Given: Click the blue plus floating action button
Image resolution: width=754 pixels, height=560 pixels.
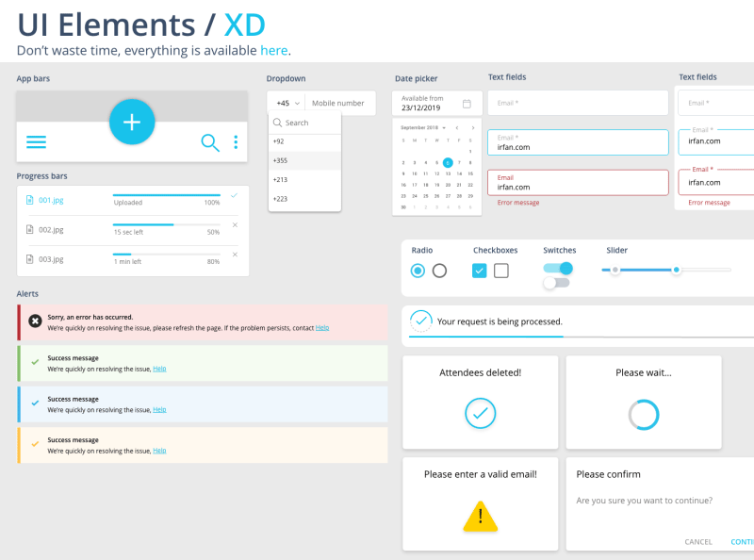Looking at the screenshot, I should tap(132, 122).
